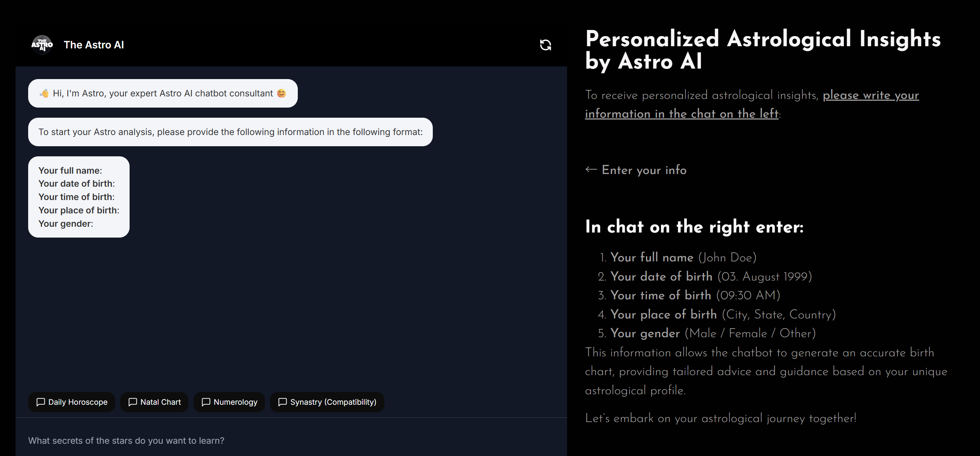Click 'Let's embark on your astrological journey' text

[721, 418]
